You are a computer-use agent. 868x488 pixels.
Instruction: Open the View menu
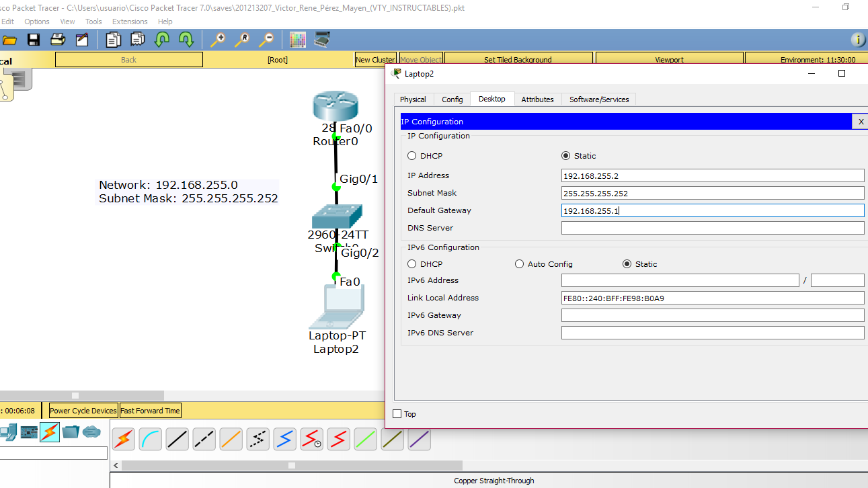(67, 22)
